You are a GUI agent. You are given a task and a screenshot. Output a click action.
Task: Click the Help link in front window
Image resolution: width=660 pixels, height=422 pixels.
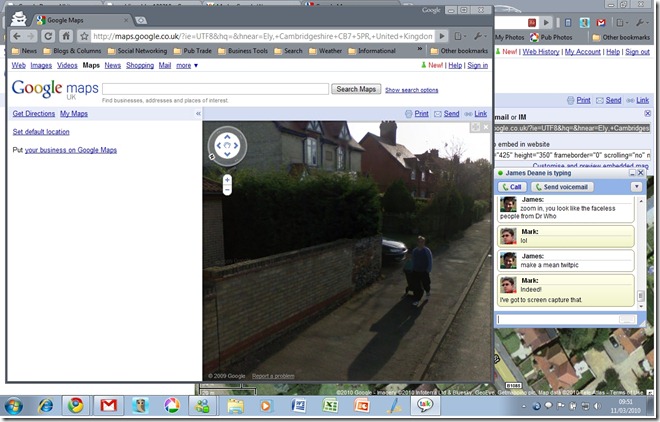pyautogui.click(x=455, y=65)
